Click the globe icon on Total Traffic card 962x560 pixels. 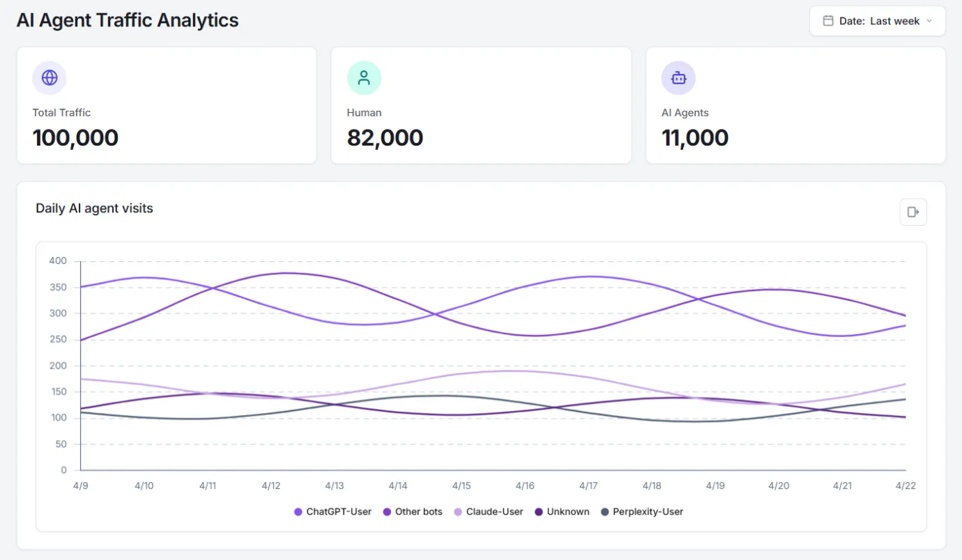point(49,77)
